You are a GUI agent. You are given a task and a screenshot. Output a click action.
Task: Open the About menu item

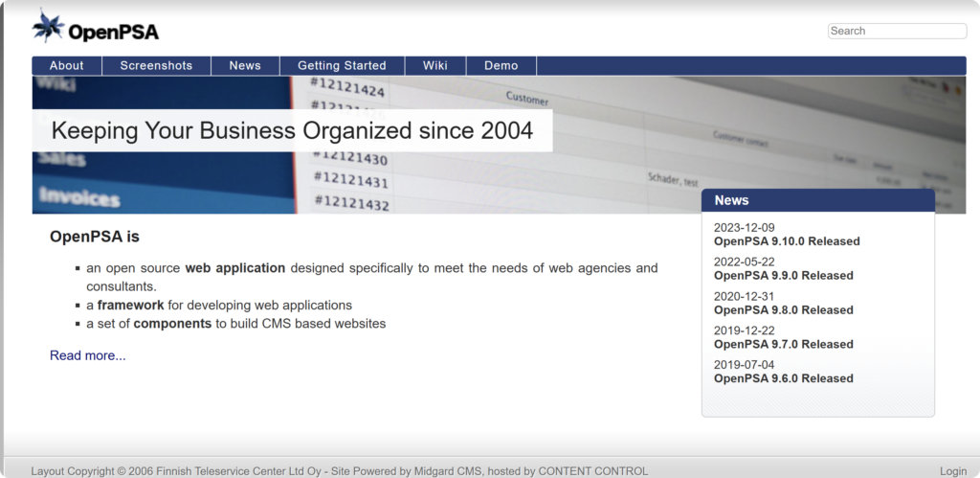tap(67, 66)
